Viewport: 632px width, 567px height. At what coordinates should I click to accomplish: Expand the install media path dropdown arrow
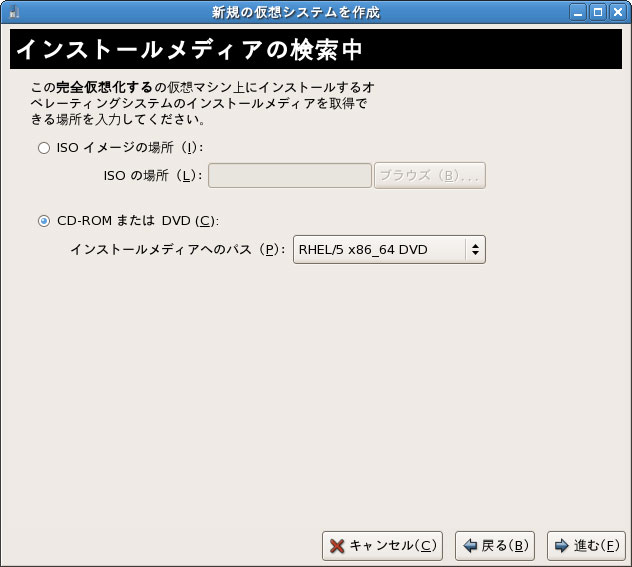475,249
